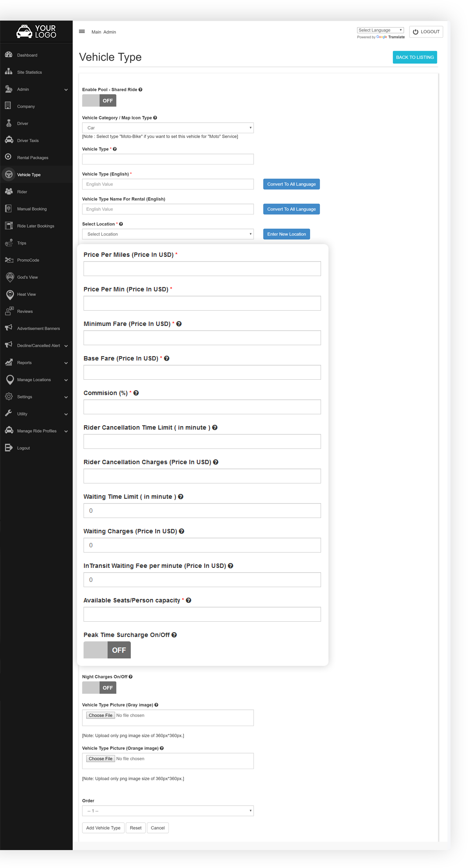This screenshot has height=868, width=468.
Task: Click help icon next to Waiting Charges
Action: point(182,531)
